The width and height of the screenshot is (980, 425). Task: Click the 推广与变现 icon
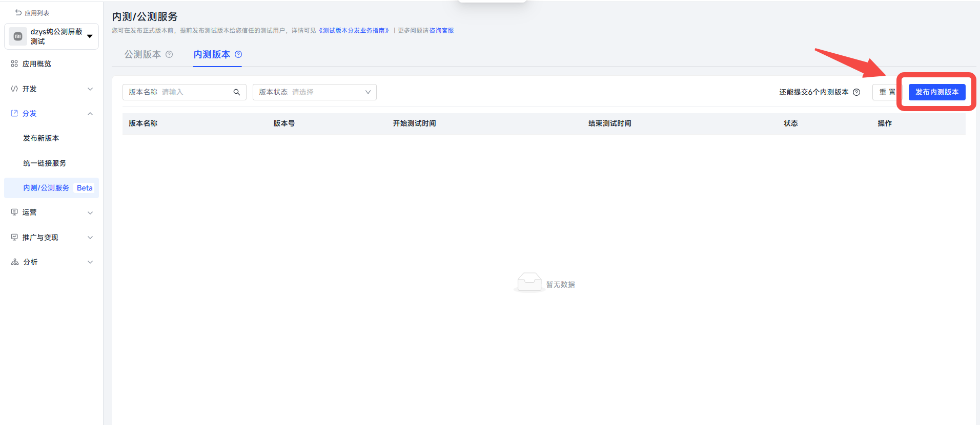[x=14, y=237]
